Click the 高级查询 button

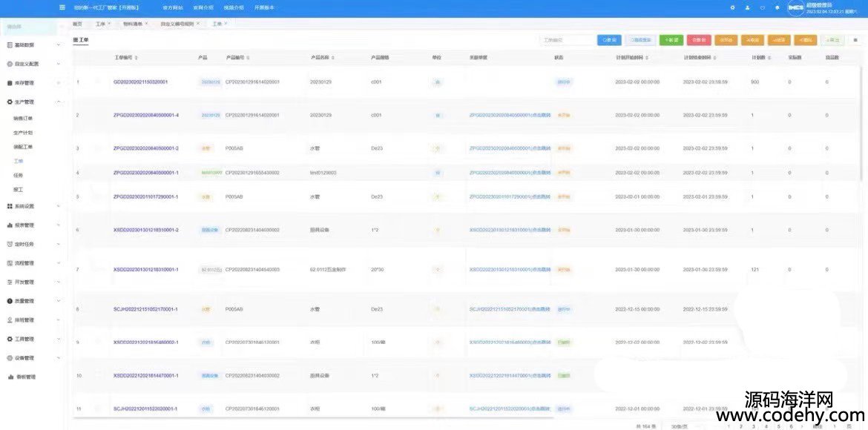[640, 40]
